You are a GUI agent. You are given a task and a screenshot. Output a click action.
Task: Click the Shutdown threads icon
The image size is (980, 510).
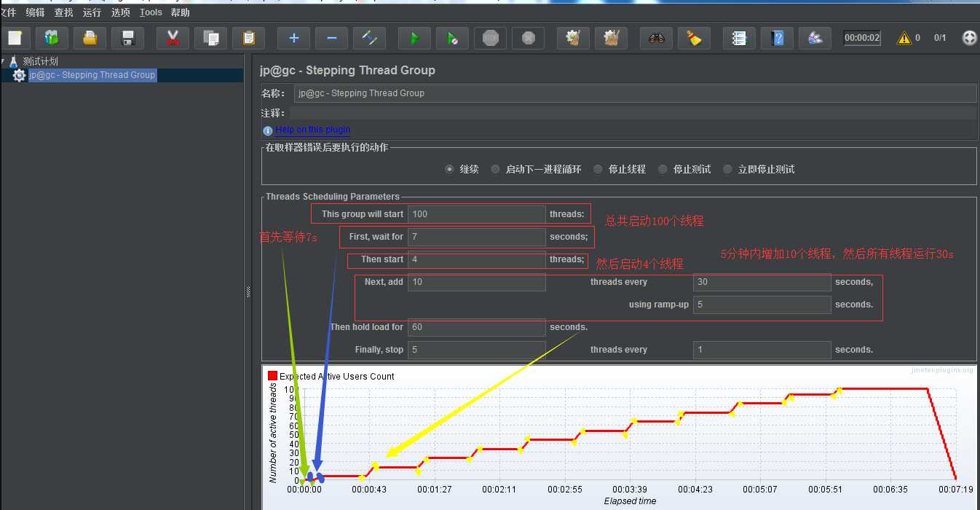(x=528, y=38)
